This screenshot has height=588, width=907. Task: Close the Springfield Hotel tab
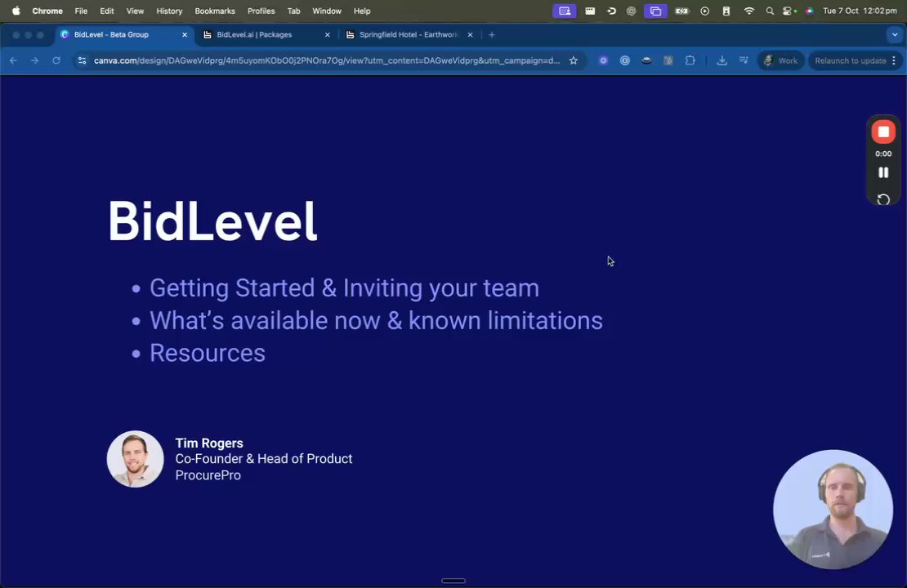(470, 34)
